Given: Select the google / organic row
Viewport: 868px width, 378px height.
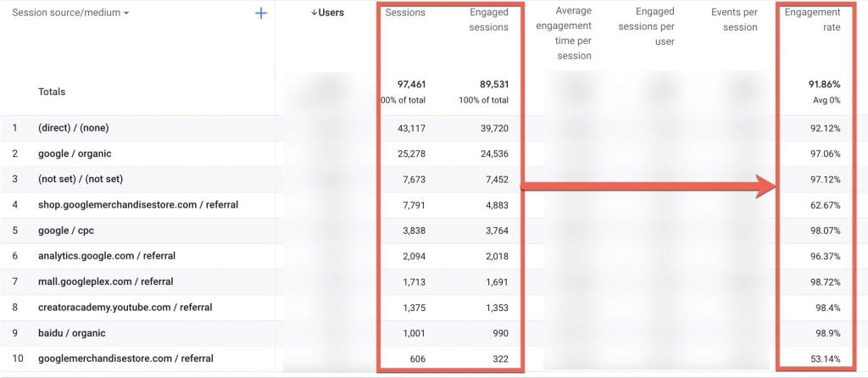Looking at the screenshot, I should click(75, 154).
